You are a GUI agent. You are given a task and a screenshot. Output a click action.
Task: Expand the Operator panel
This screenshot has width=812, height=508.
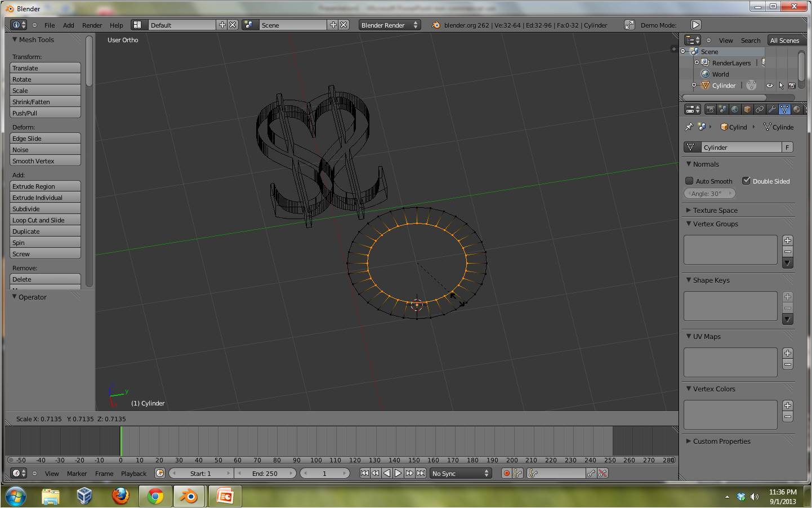coord(15,297)
